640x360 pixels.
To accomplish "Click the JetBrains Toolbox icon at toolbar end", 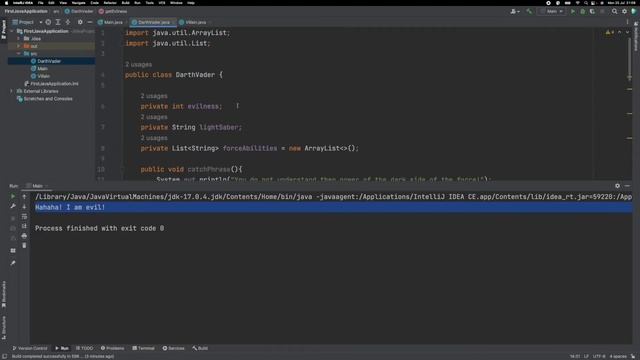I will click(634, 11).
